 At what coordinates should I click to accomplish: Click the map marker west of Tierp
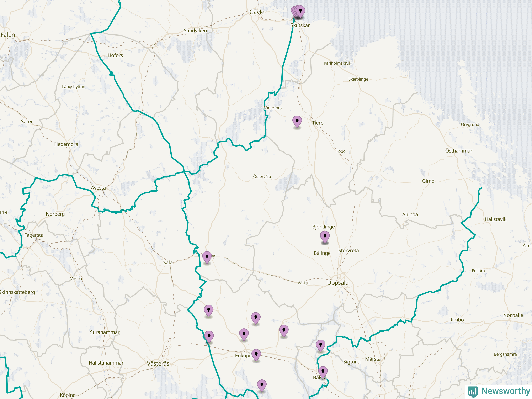point(297,122)
